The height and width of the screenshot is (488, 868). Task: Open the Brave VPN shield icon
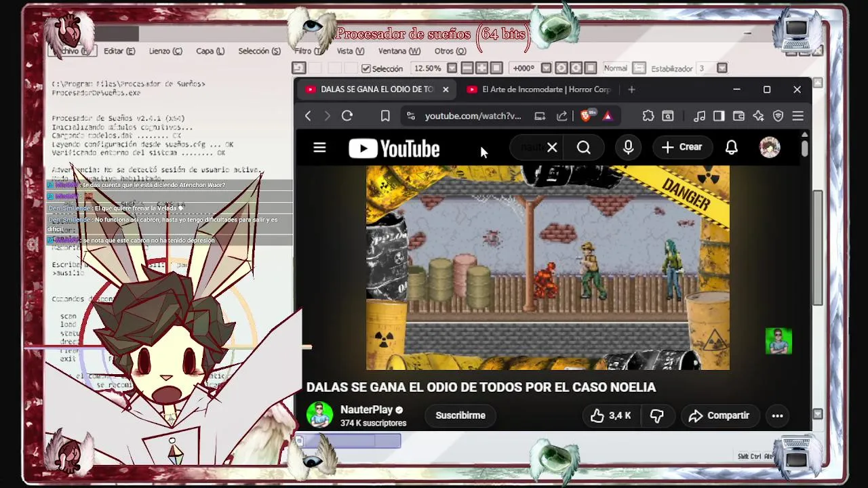778,116
